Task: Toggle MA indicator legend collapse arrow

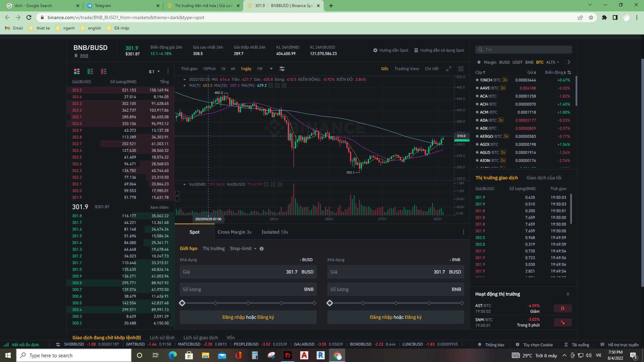Action: pyautogui.click(x=184, y=85)
